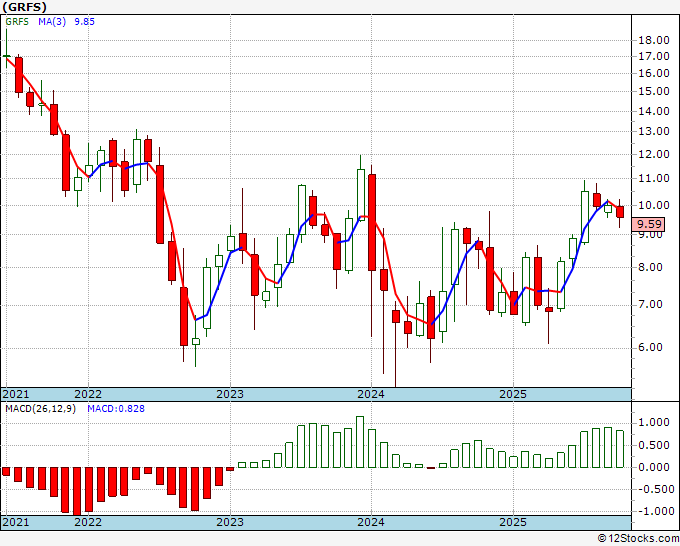Click the 15.00 price axis label

pyautogui.click(x=654, y=91)
